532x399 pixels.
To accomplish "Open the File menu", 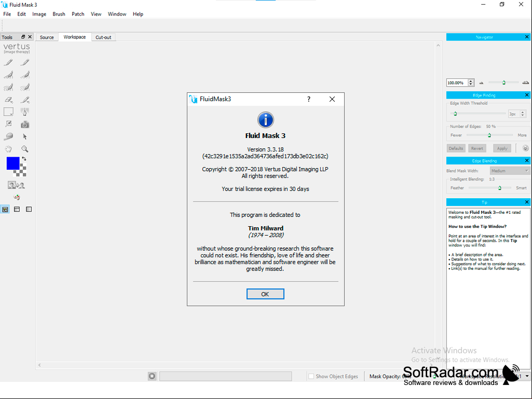I will point(7,14).
